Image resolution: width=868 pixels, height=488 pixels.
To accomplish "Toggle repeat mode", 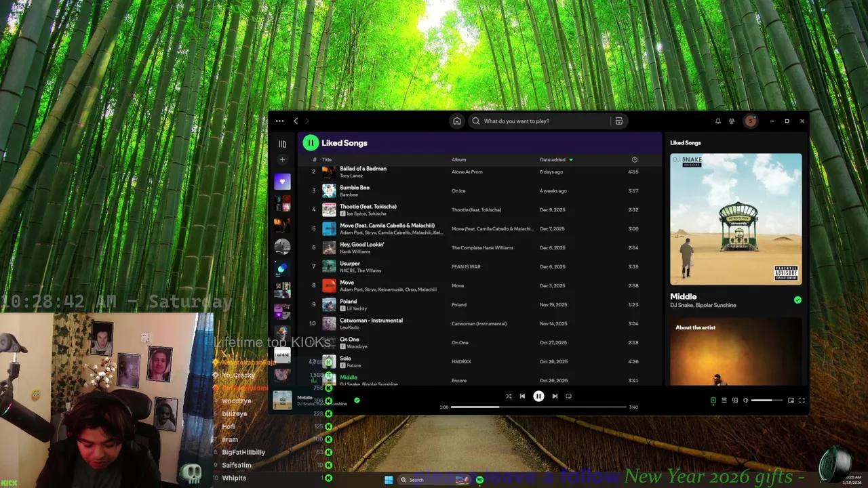I will click(x=568, y=396).
